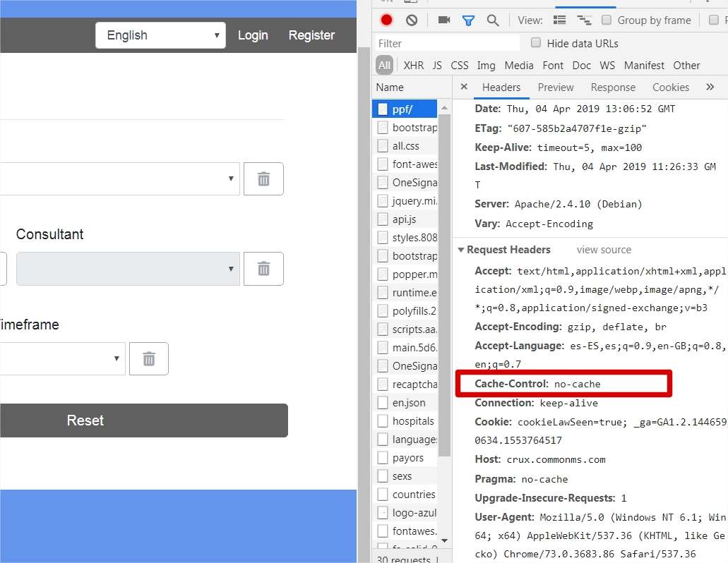Collapse the Request Headers section
728x563 pixels.
click(461, 249)
